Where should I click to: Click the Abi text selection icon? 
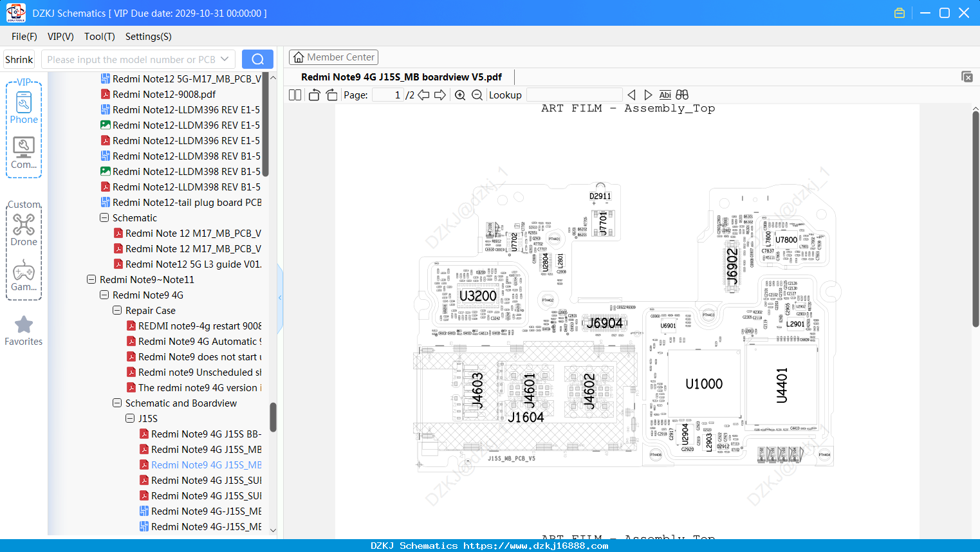pos(665,95)
